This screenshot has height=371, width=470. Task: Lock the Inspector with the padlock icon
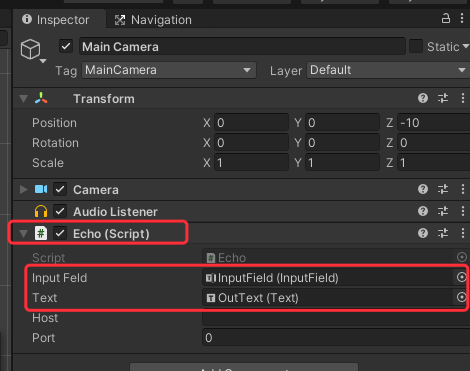(446, 18)
